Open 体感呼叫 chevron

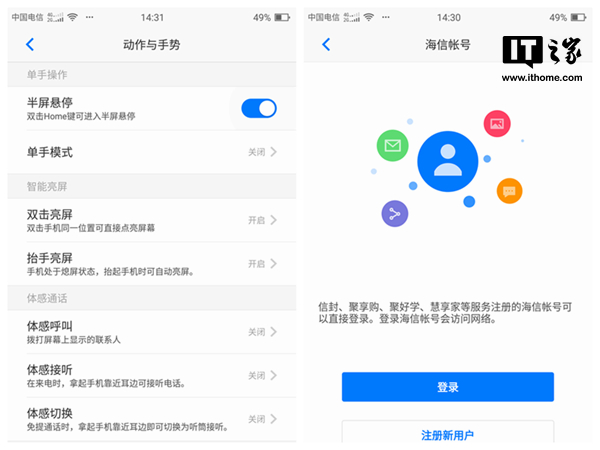click(274, 332)
